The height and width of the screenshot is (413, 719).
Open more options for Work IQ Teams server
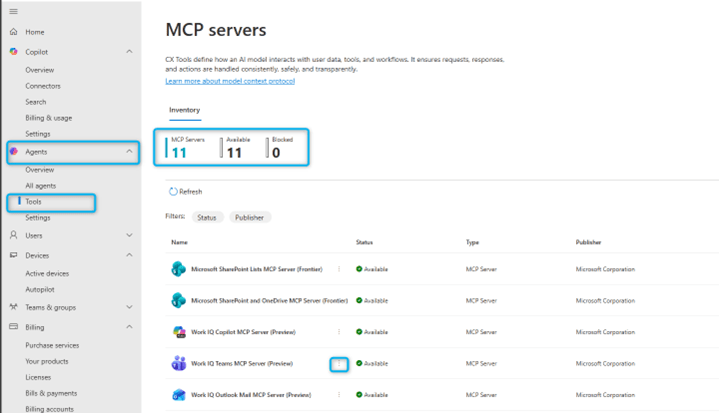339,363
